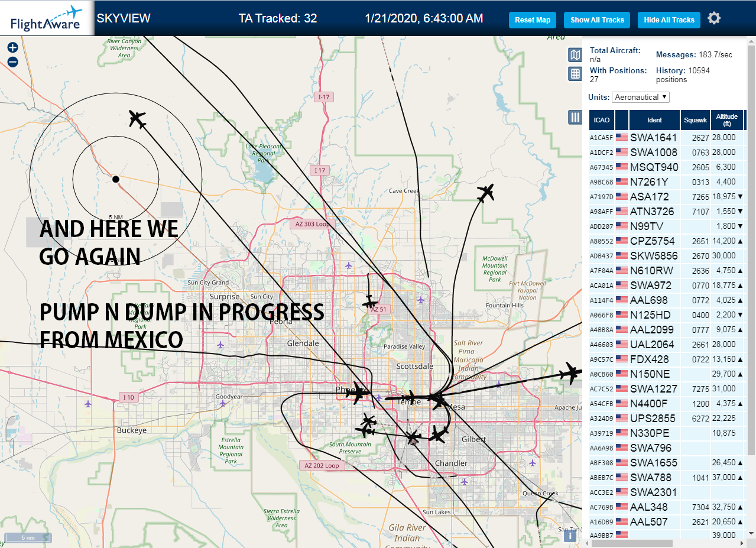
Task: Select SWA1008 row ident
Action: coord(654,152)
